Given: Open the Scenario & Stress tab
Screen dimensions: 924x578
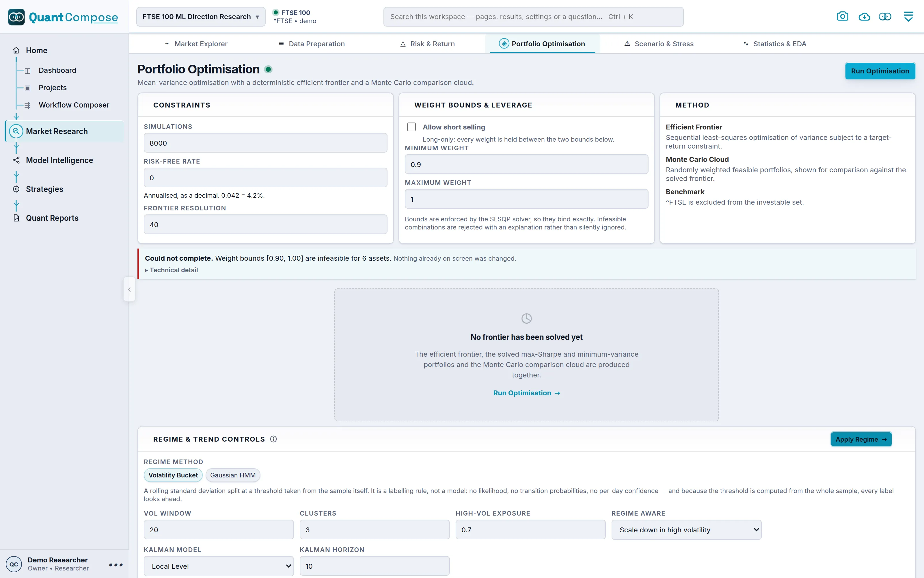Looking at the screenshot, I should (x=659, y=44).
